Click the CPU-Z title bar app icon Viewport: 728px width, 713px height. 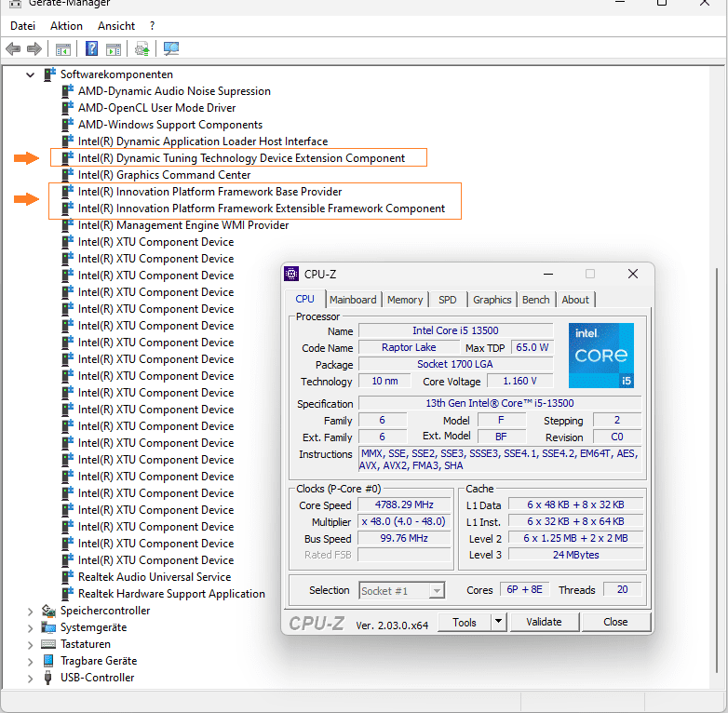point(291,274)
